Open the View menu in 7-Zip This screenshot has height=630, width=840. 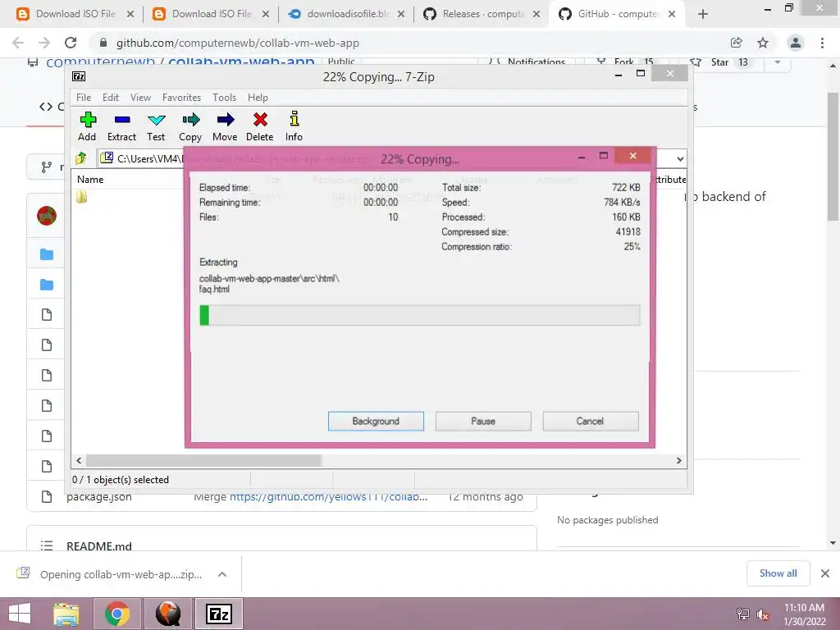pyautogui.click(x=140, y=98)
